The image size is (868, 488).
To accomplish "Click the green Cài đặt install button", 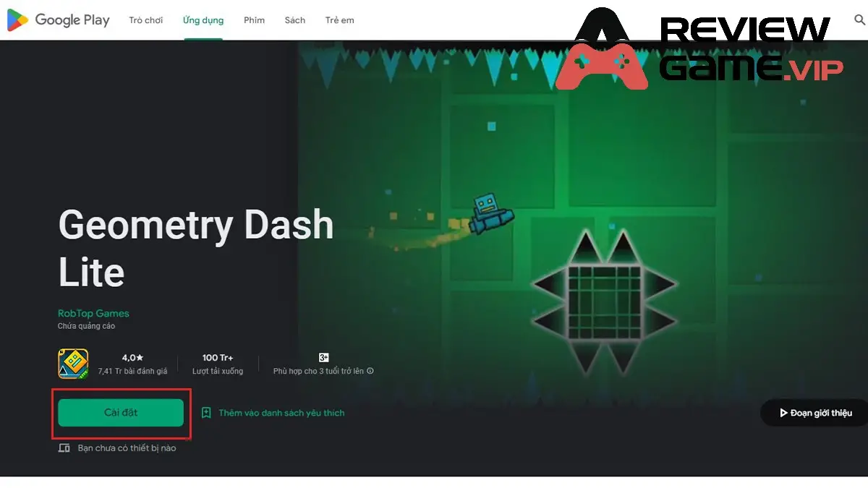I will tap(121, 413).
